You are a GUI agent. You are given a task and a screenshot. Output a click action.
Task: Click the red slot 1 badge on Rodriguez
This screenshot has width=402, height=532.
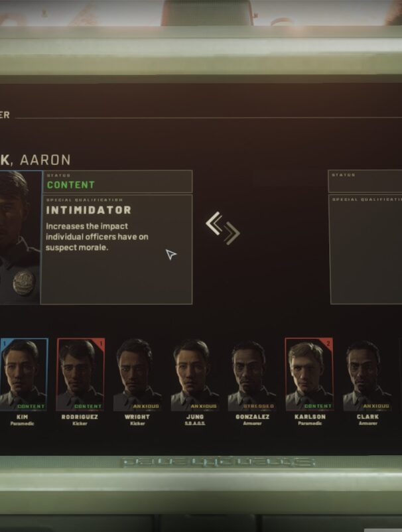point(100,344)
